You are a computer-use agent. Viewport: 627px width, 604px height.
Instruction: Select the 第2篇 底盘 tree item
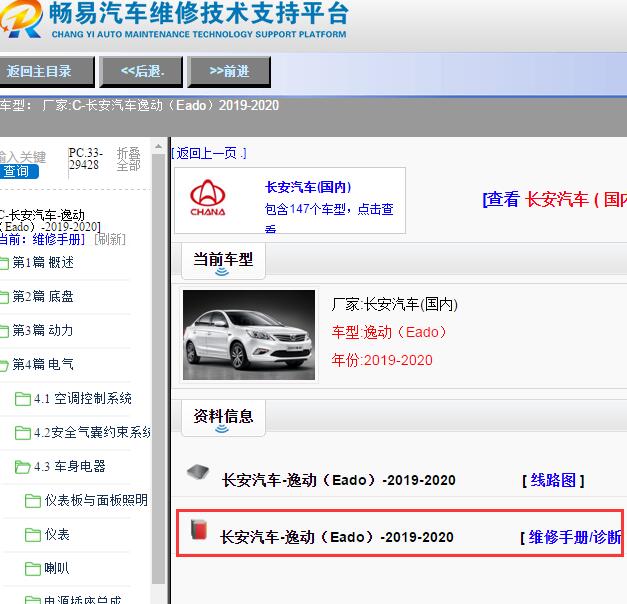(43, 296)
